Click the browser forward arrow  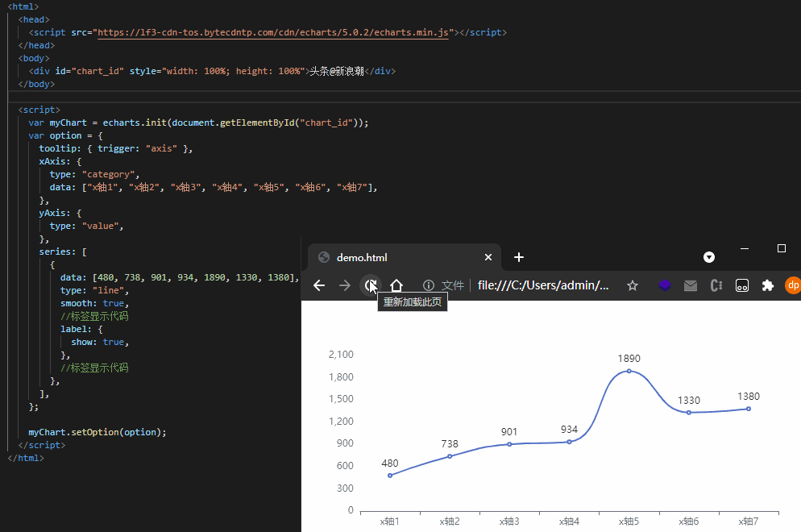point(345,285)
